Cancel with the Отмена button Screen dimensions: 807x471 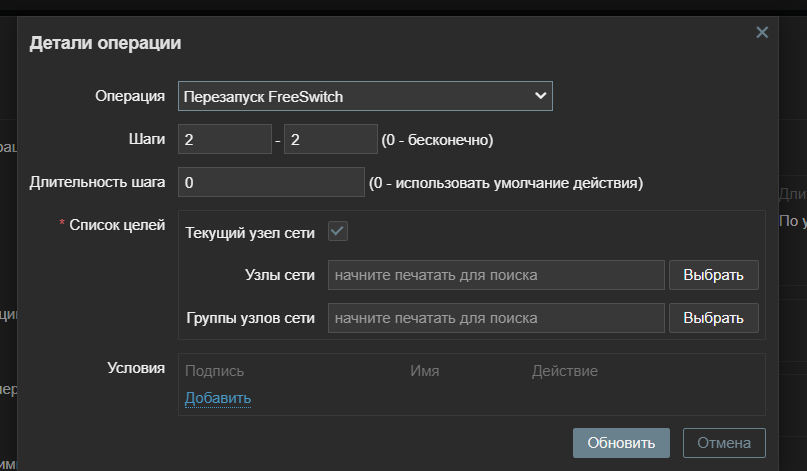point(724,443)
